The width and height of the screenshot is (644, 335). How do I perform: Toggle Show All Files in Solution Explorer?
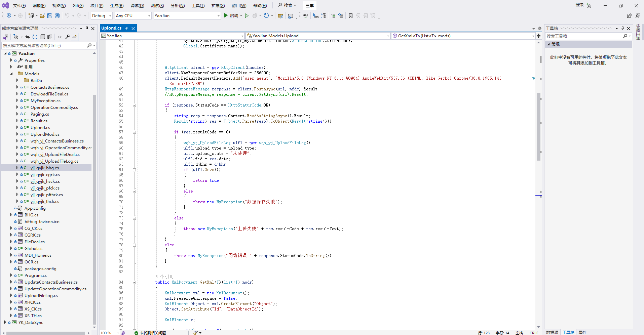pos(50,37)
